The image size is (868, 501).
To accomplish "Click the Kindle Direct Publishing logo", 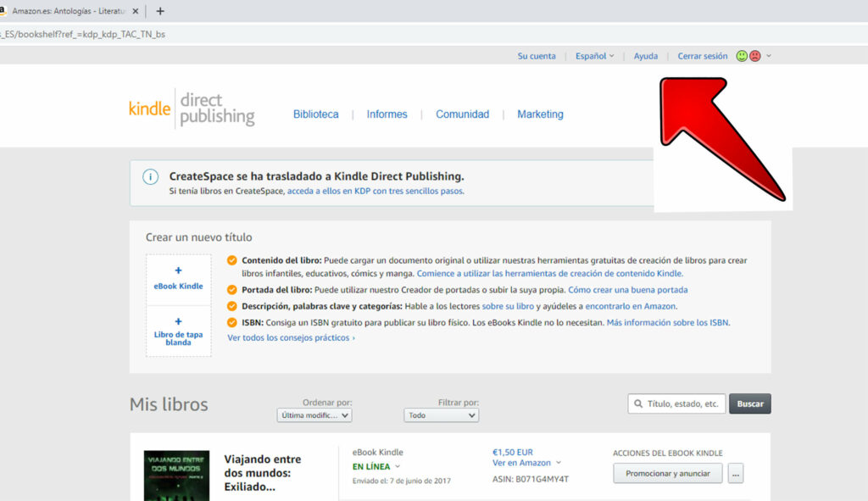I will pos(192,109).
